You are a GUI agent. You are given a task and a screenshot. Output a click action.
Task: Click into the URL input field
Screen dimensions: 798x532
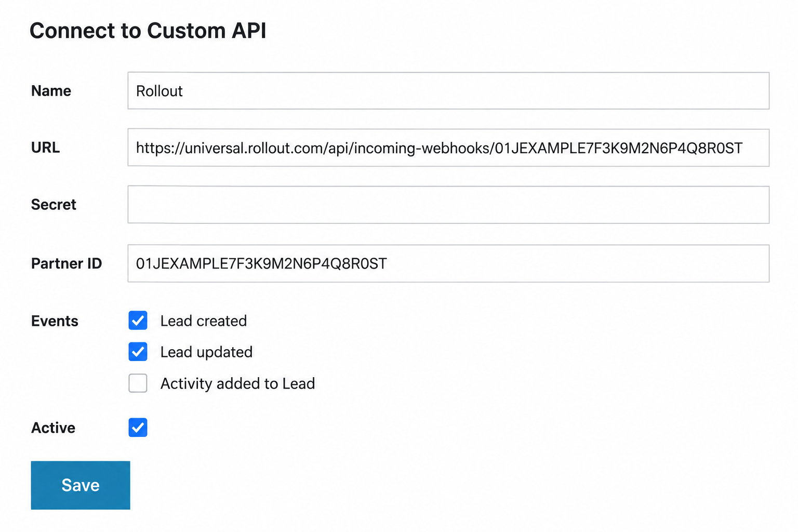(x=448, y=148)
